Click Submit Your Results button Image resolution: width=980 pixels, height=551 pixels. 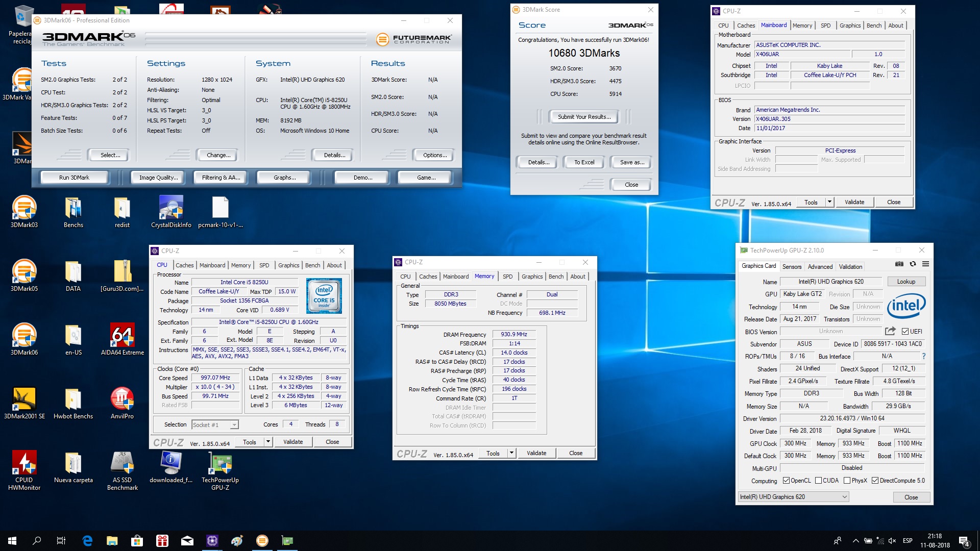tap(584, 117)
